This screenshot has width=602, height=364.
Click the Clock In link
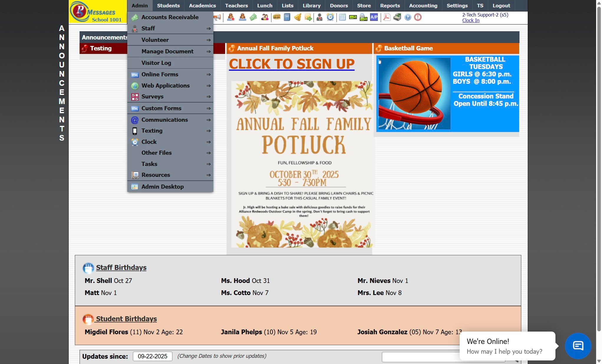471,20
